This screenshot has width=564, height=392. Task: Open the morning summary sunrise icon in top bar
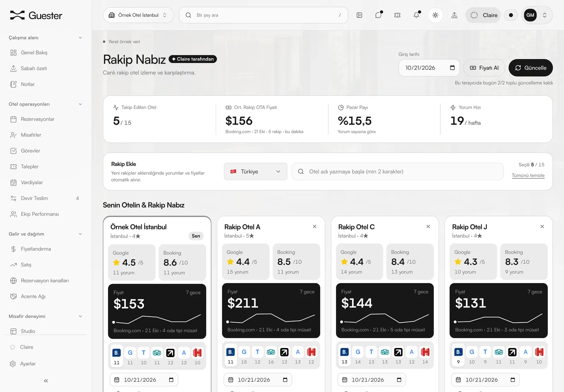click(x=454, y=15)
